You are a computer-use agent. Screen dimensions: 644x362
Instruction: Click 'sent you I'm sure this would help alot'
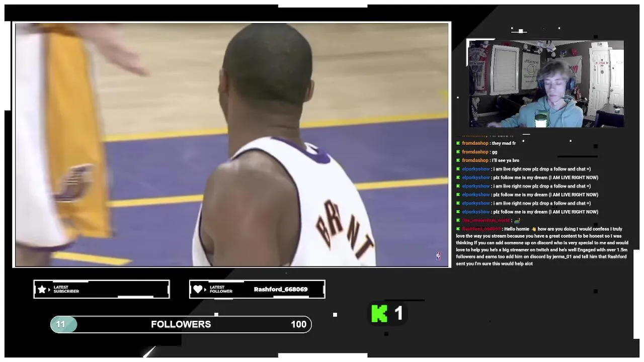[x=494, y=263]
